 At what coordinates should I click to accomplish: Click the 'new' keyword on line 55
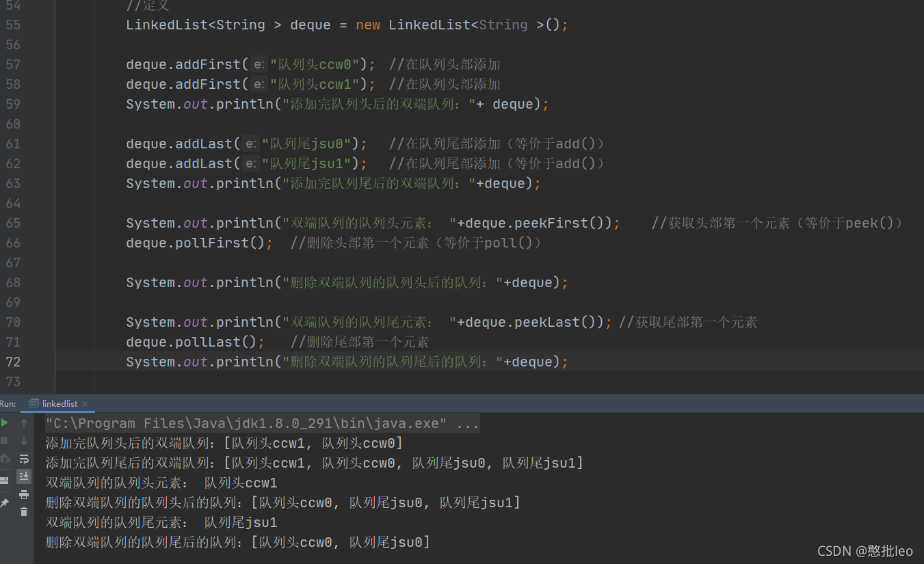point(368,25)
